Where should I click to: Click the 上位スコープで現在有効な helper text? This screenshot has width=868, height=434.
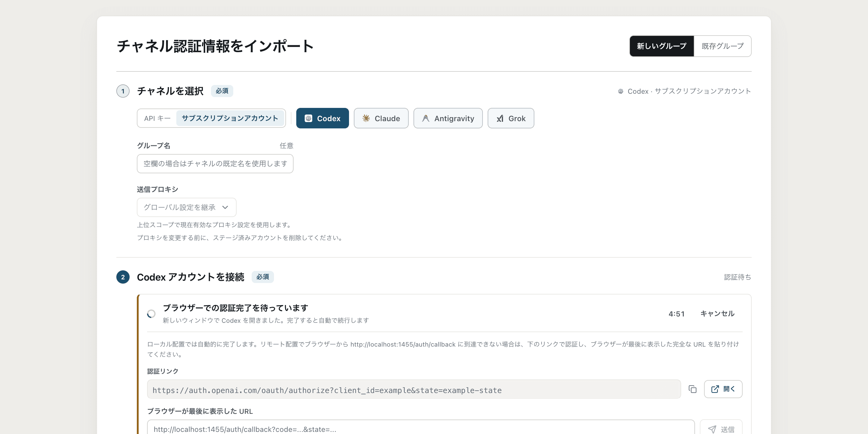(215, 225)
